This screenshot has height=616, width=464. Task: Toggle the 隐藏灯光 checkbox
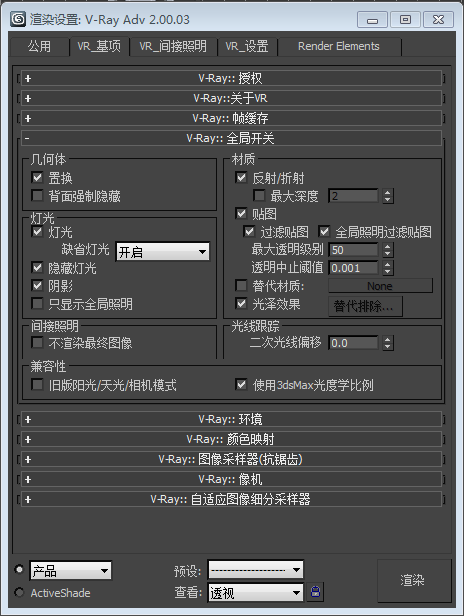[x=37, y=268]
